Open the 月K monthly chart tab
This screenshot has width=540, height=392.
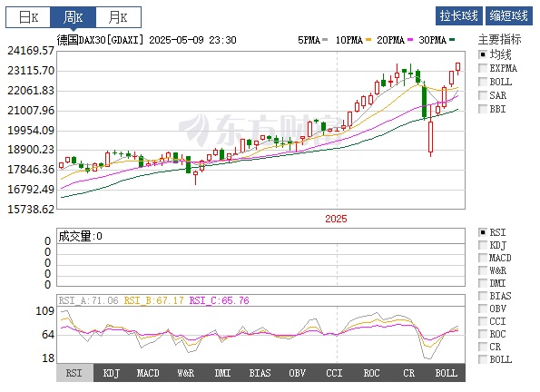tap(118, 17)
